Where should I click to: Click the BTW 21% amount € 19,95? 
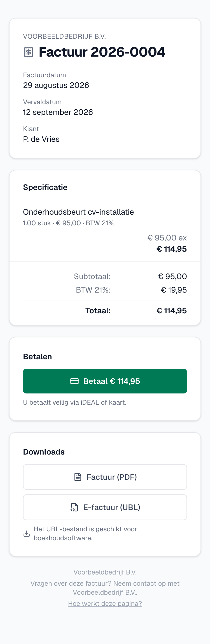coord(174,290)
